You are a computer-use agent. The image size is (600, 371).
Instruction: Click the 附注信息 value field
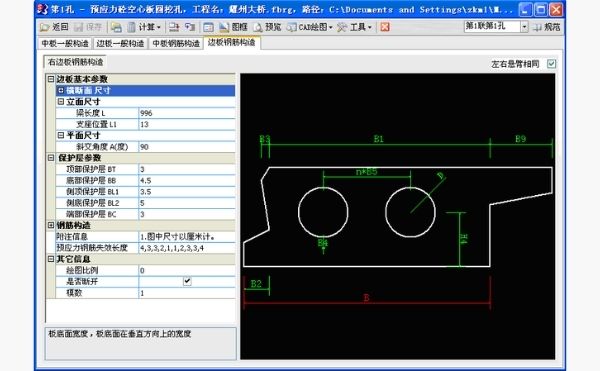tap(187, 237)
